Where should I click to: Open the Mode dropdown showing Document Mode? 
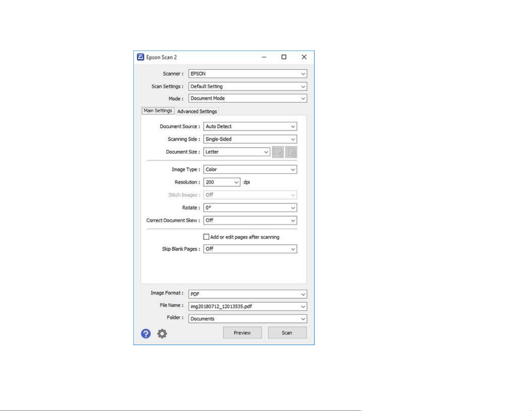coord(248,98)
